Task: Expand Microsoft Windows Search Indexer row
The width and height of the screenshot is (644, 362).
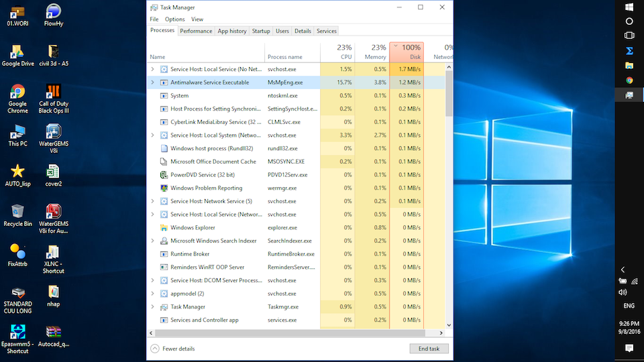Action: (152, 241)
